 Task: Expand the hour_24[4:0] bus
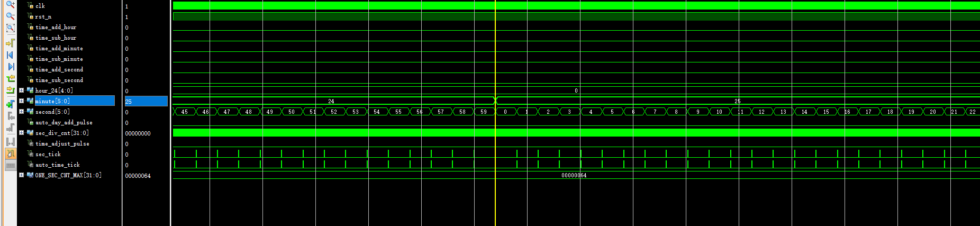click(x=21, y=91)
